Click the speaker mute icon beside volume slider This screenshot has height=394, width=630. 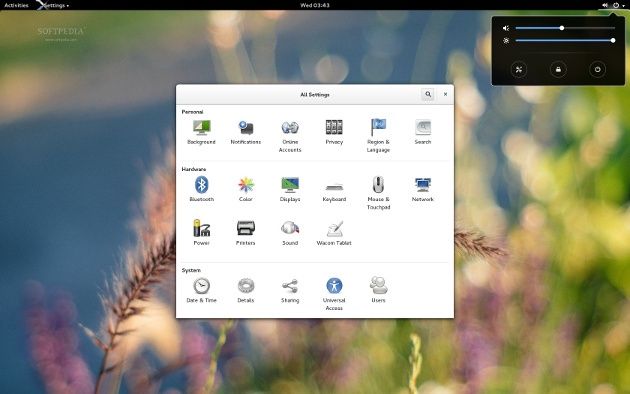coord(506,28)
